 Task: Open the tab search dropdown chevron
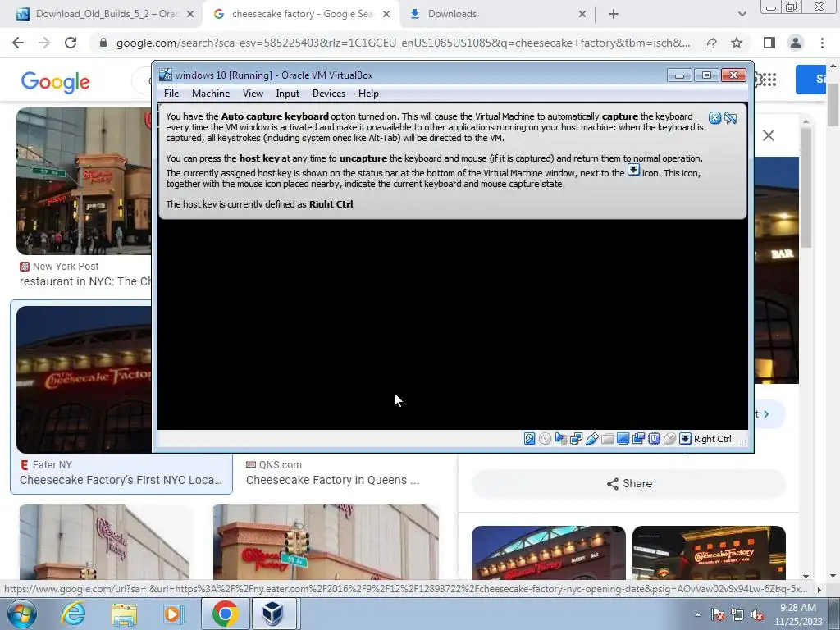[742, 14]
